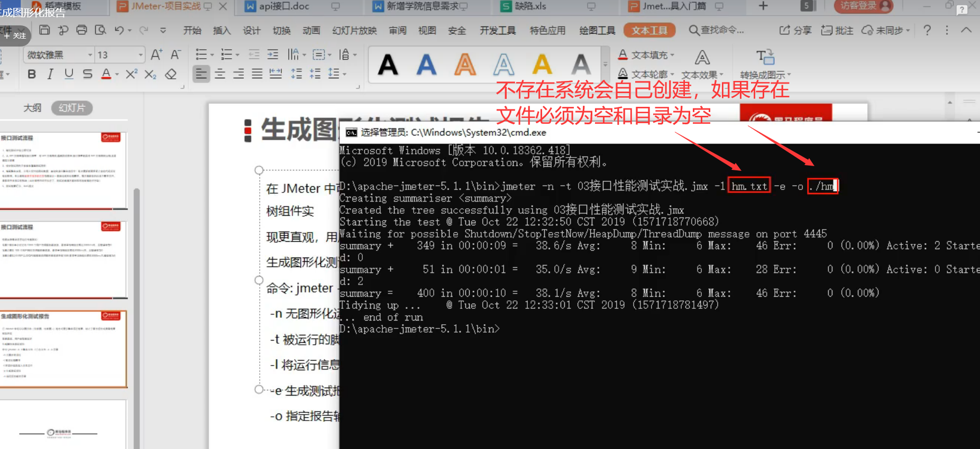Click the decrease indent icon
The image size is (980, 449).
[x=254, y=54]
